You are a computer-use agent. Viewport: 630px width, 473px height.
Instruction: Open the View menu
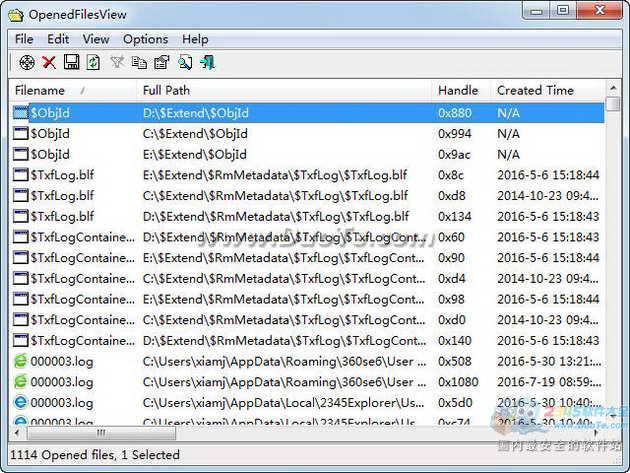click(x=96, y=39)
